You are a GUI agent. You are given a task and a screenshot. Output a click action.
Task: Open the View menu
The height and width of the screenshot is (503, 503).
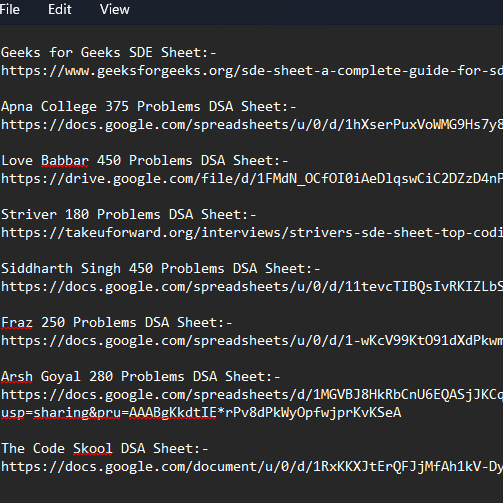click(x=115, y=9)
